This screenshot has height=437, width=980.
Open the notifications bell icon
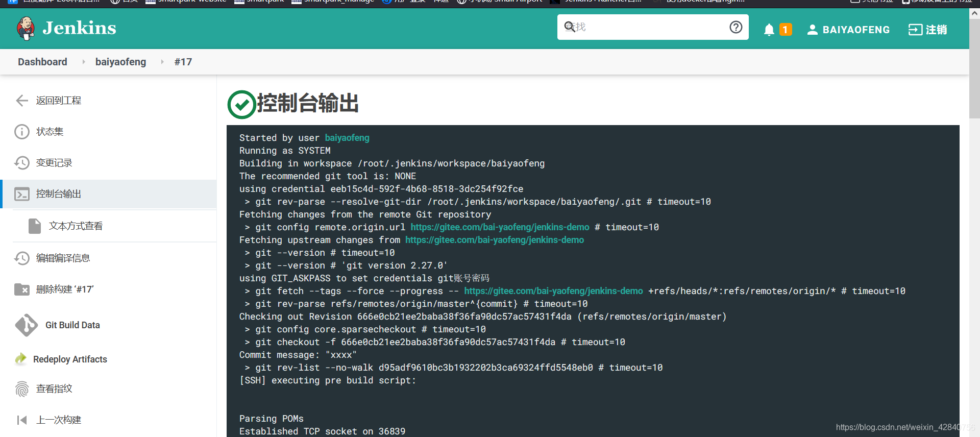(x=769, y=30)
